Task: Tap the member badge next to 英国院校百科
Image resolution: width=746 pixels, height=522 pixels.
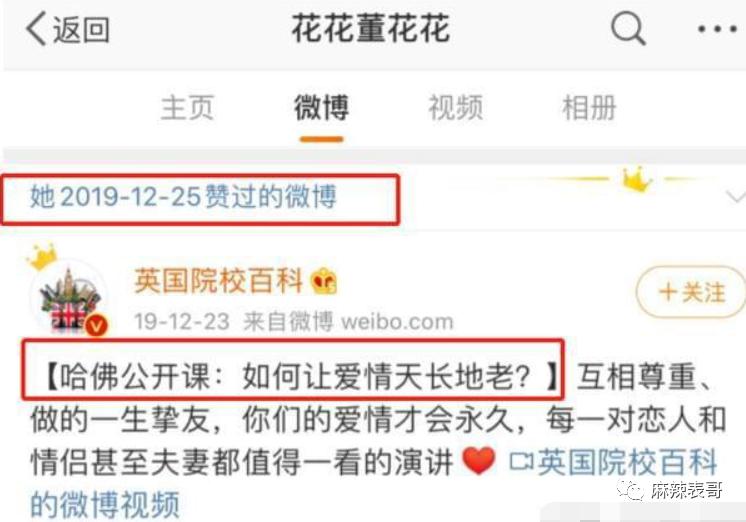Action: click(324, 281)
